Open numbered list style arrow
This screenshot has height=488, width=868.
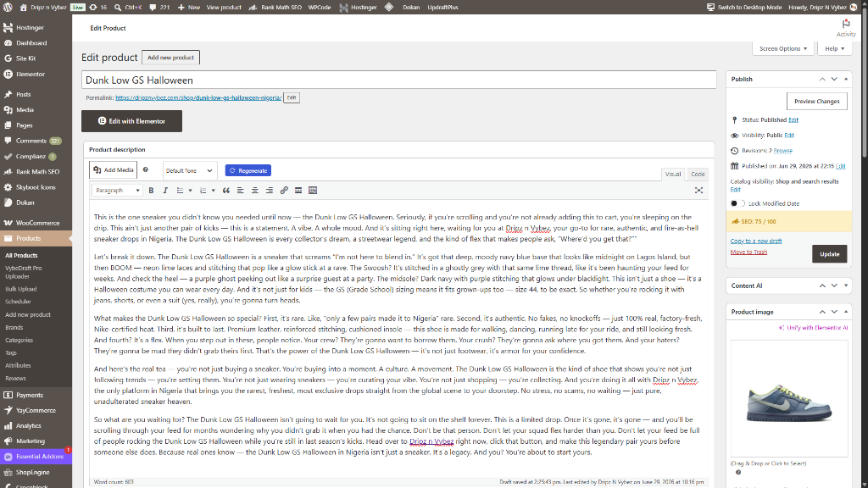(x=213, y=191)
